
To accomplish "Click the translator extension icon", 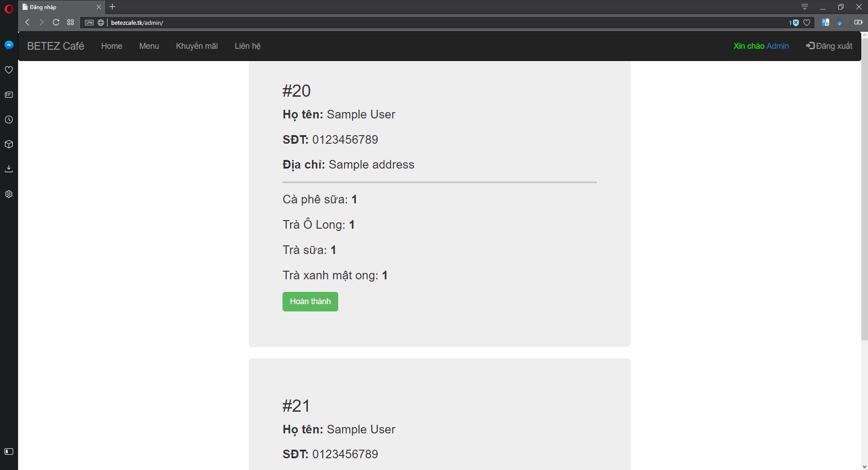I will 826,22.
